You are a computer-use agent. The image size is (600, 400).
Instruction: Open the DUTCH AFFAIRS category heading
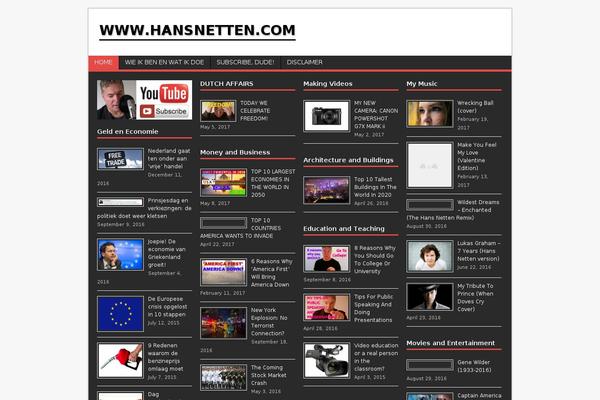click(x=227, y=83)
